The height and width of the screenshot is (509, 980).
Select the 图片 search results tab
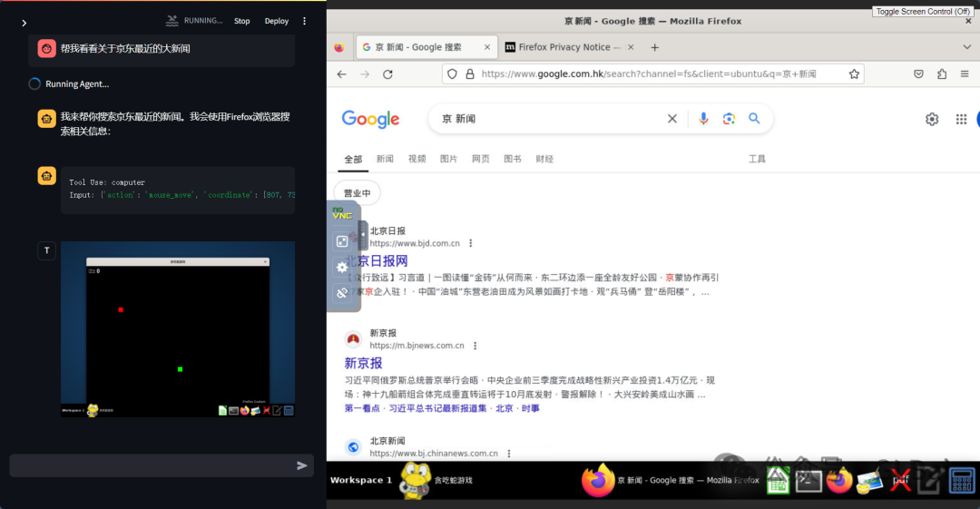(448, 159)
